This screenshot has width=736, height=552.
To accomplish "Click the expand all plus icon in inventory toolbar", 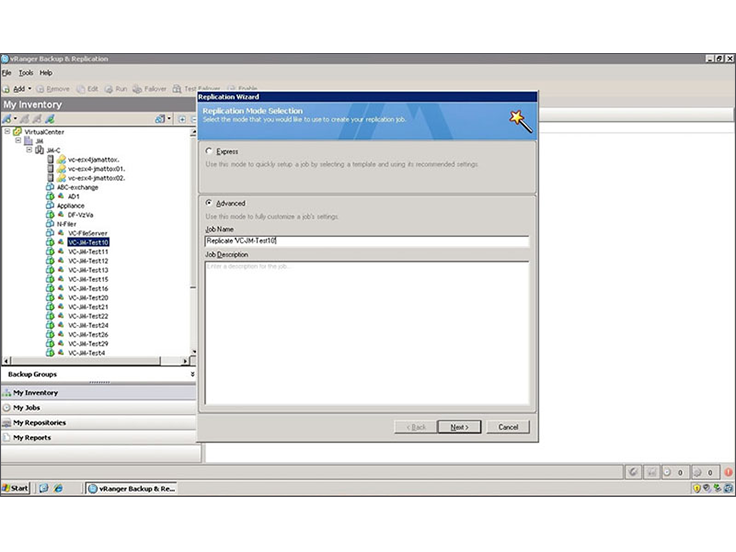I will pyautogui.click(x=182, y=119).
